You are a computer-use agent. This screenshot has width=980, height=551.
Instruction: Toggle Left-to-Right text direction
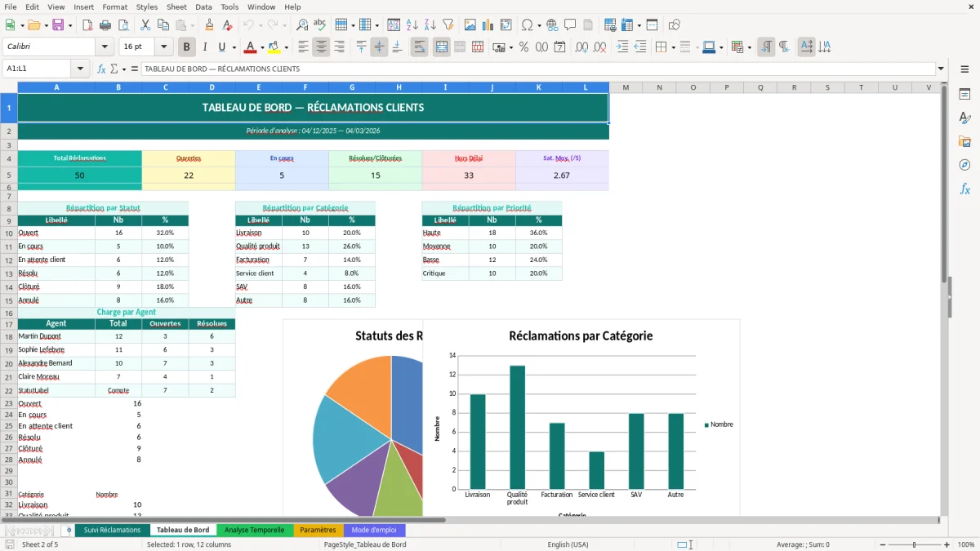point(766,47)
